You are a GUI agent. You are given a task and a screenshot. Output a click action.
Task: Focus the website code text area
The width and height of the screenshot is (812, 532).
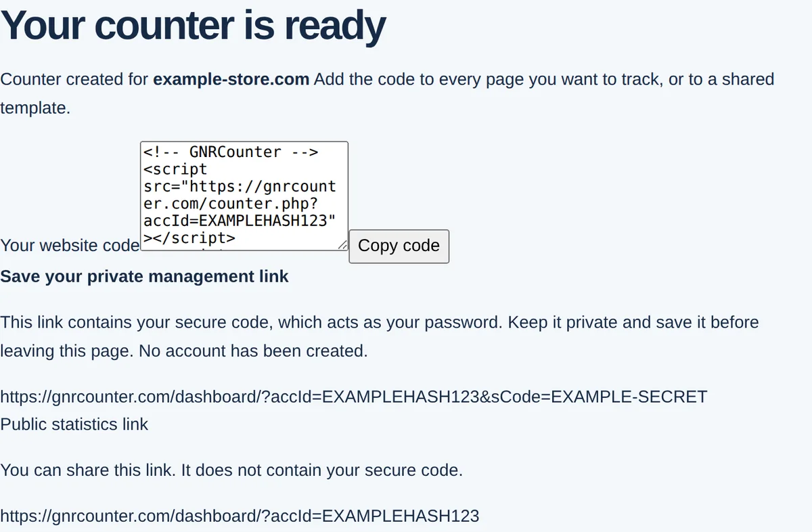pos(244,196)
